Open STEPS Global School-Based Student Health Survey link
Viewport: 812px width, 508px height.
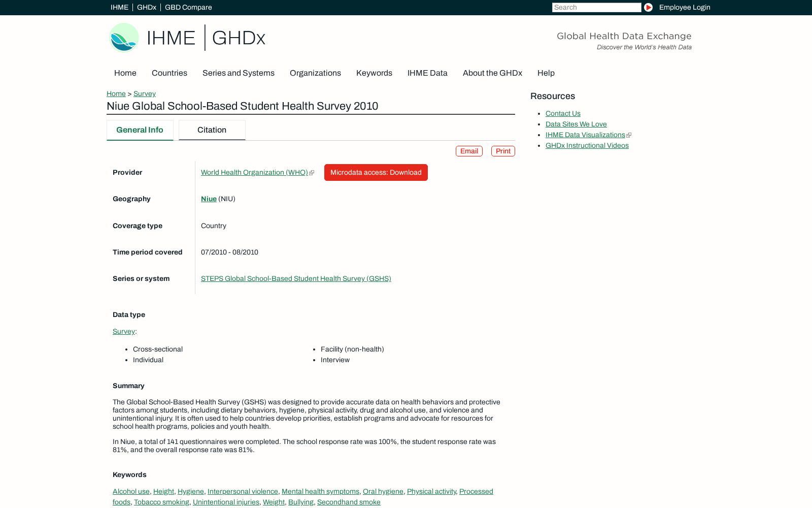coord(296,279)
